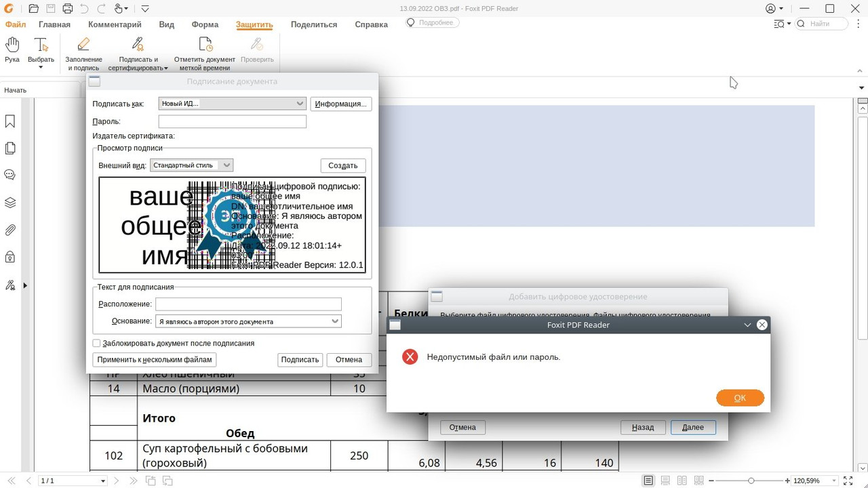Select the Рука hand tool
Viewport: 868px width, 488px height.
[12, 51]
